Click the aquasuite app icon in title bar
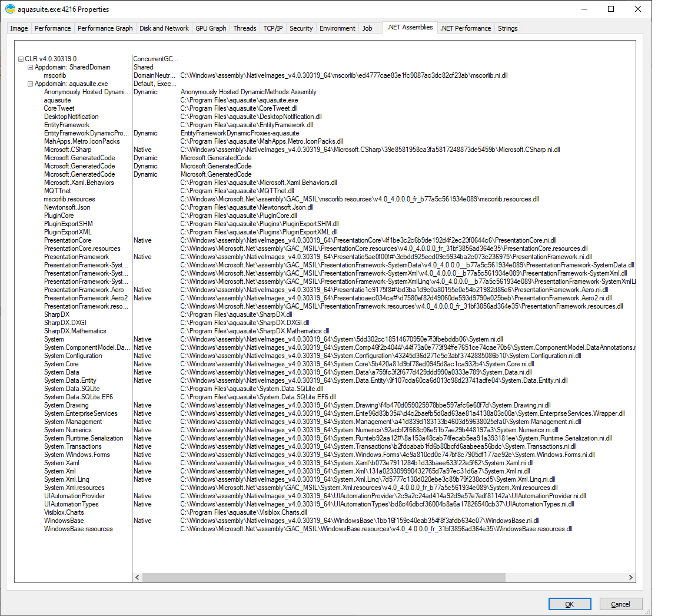Screen dimensions: 678x616 (9, 9)
